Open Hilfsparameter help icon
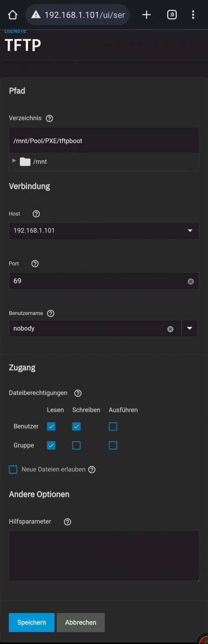This screenshot has height=644, width=208. click(x=67, y=521)
